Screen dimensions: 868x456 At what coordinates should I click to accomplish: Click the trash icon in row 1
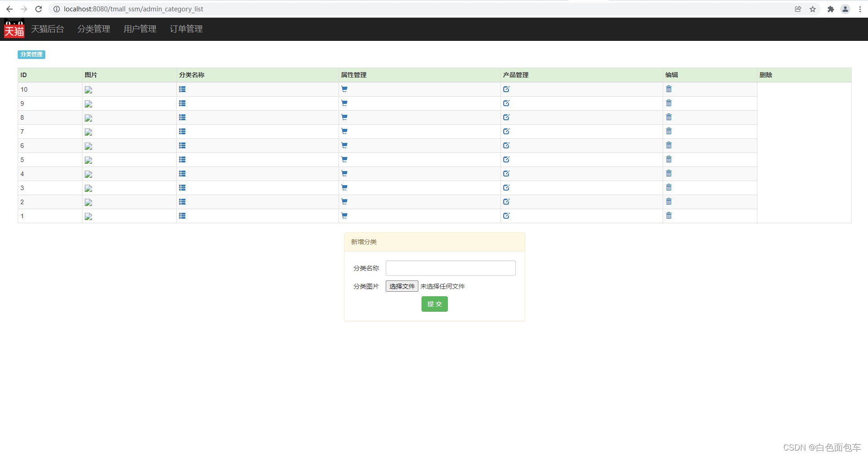669,216
